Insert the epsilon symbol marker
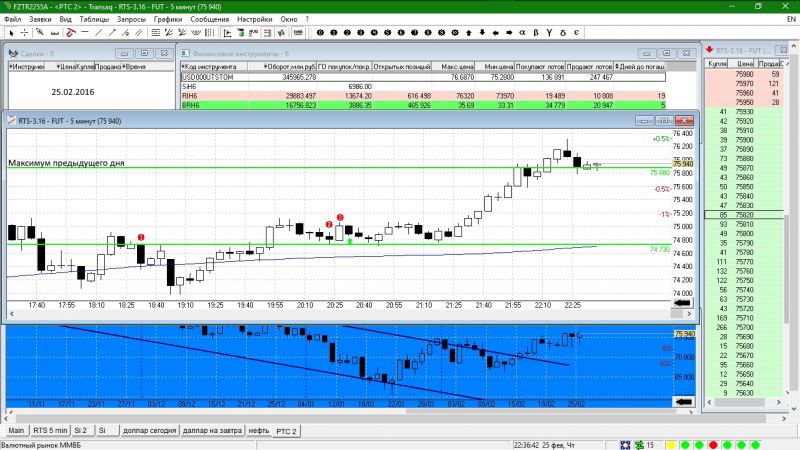800x450 pixels. click(x=577, y=33)
